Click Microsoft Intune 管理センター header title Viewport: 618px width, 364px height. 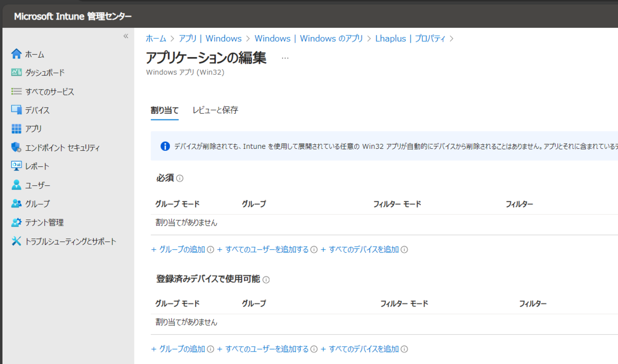point(73,16)
